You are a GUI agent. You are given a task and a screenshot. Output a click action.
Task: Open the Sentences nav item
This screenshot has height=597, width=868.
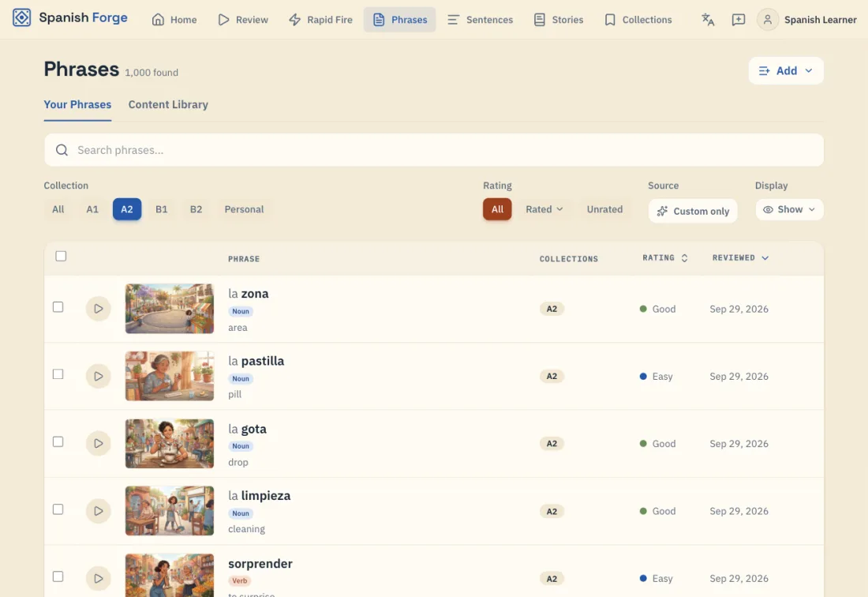pos(480,20)
